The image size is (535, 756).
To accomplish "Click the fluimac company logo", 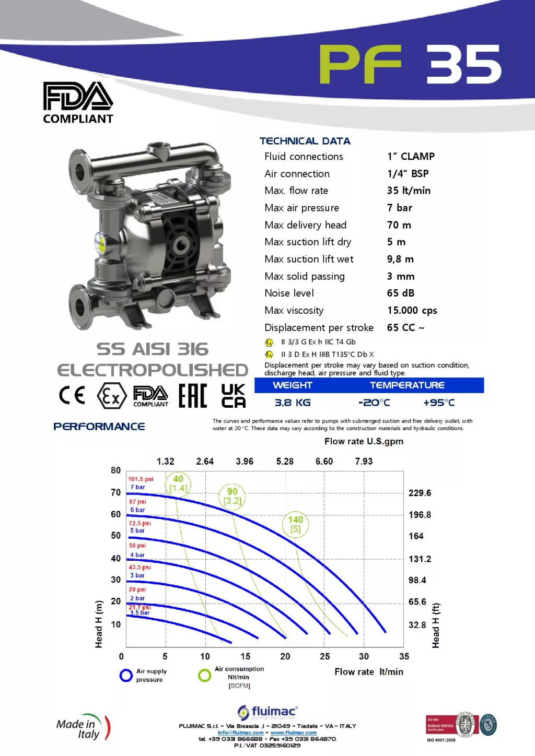I will coord(267,712).
